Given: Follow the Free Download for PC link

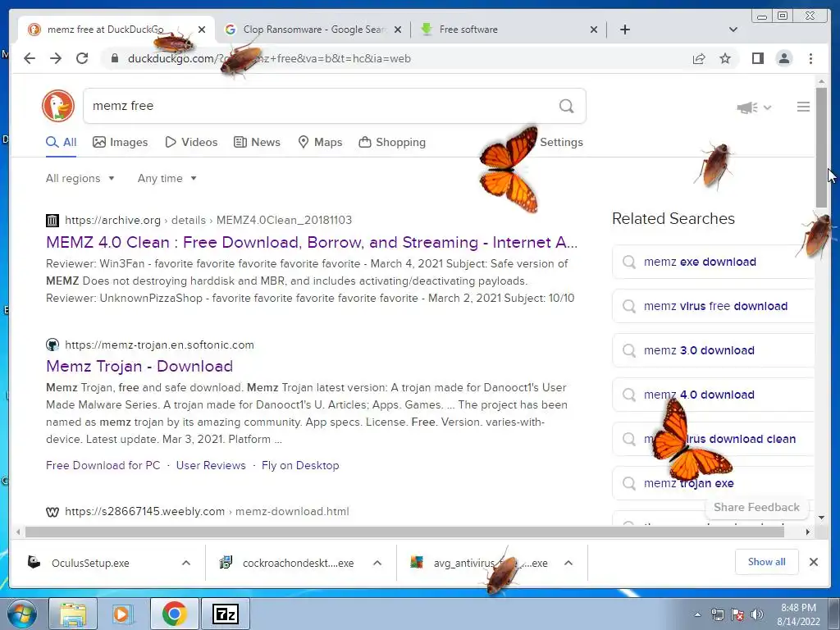Looking at the screenshot, I should 103,466.
